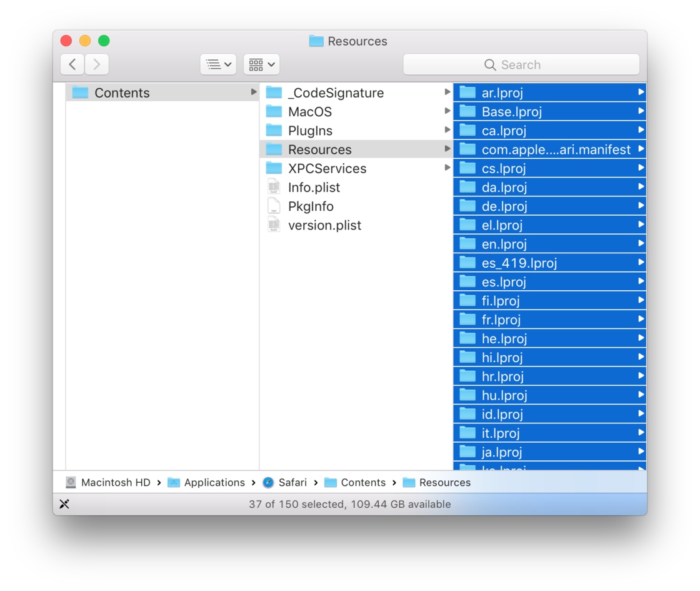This screenshot has height=591, width=700.
Task: Click the PkgInfo file name
Action: coord(311,206)
